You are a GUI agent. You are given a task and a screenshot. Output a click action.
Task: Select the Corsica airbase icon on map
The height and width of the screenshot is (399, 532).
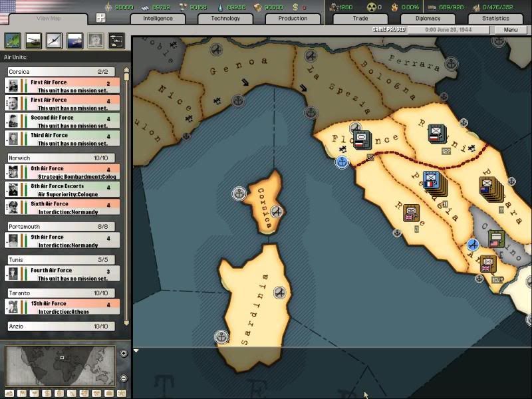[x=277, y=211]
